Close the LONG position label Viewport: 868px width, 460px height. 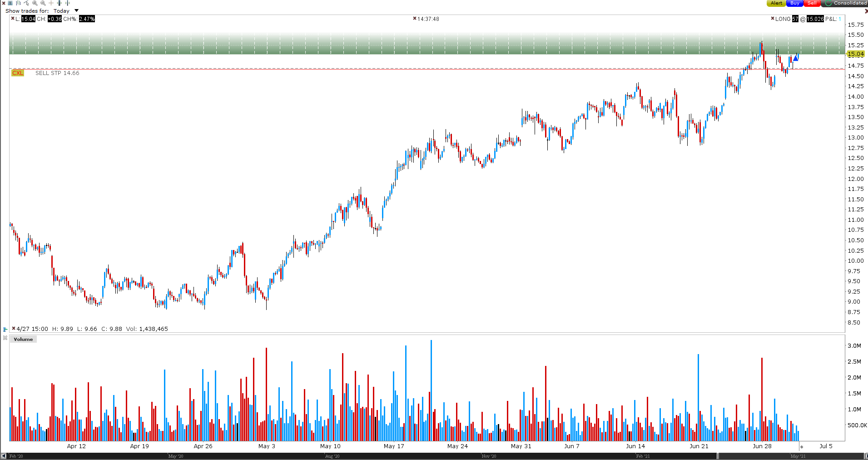pos(772,19)
